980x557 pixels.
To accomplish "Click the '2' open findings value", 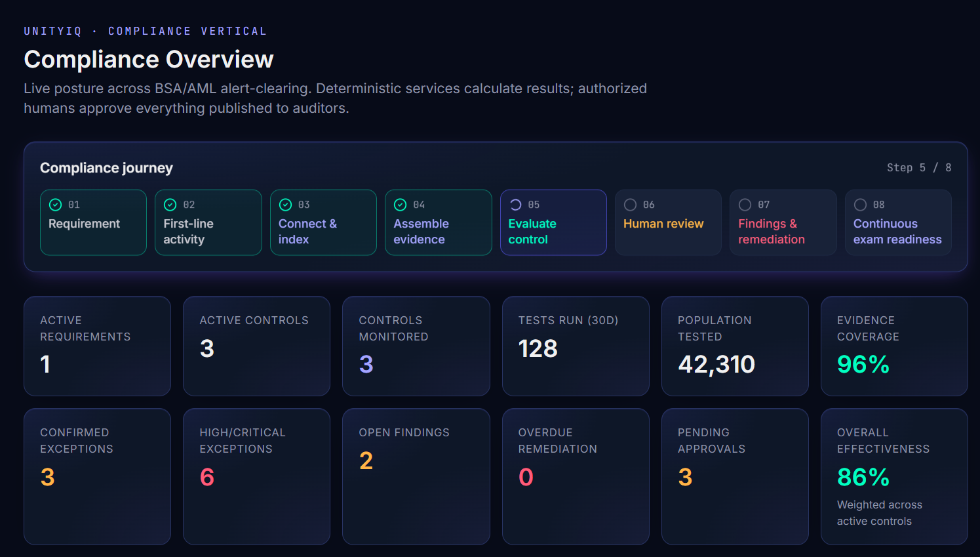I will coord(366,461).
